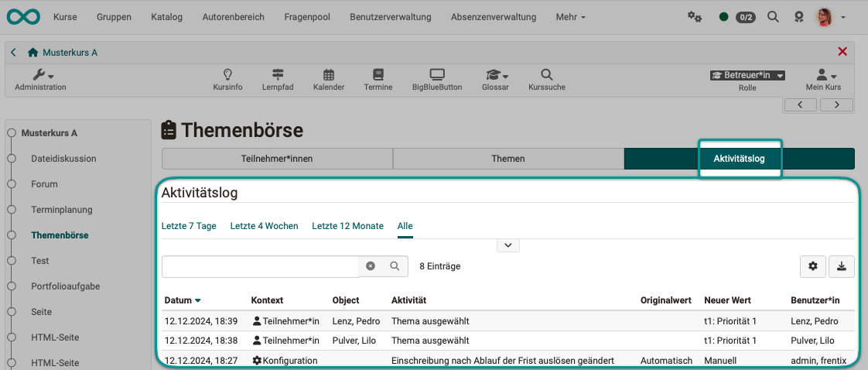Open Seite in the course tree

click(41, 312)
